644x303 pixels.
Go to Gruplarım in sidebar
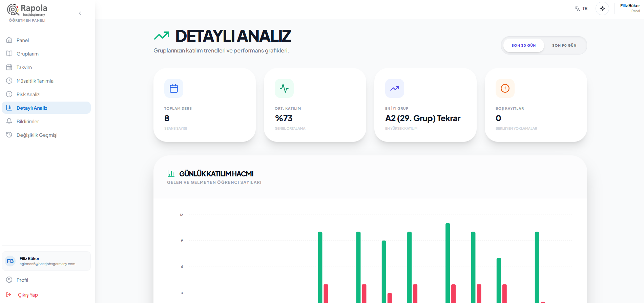click(46, 53)
